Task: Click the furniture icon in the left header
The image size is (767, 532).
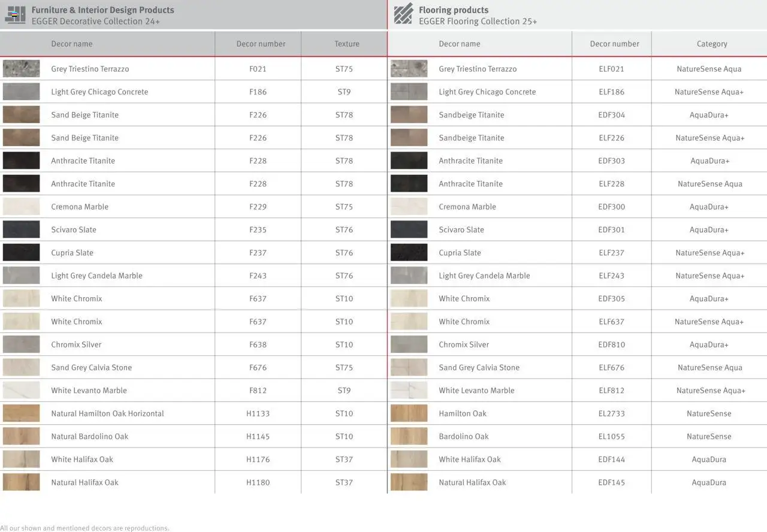Action: click(x=15, y=14)
